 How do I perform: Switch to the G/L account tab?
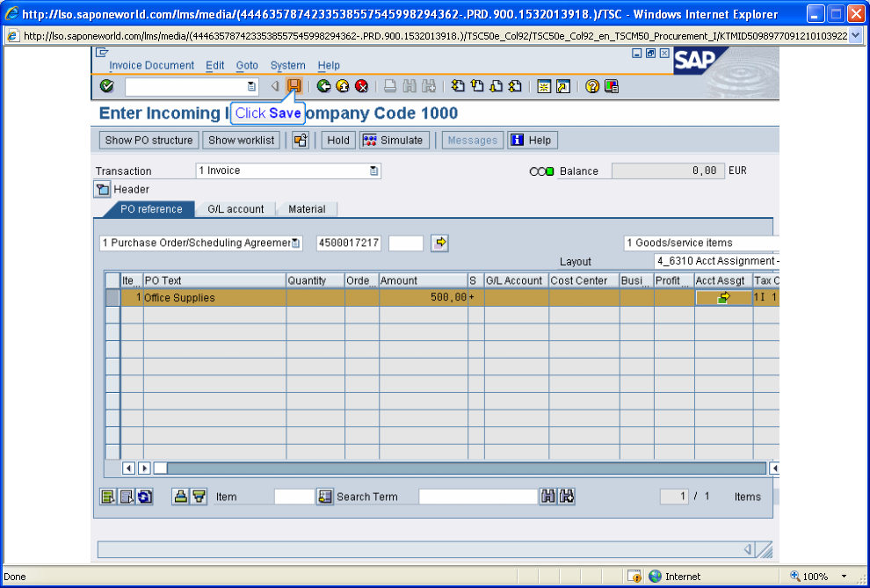click(236, 209)
